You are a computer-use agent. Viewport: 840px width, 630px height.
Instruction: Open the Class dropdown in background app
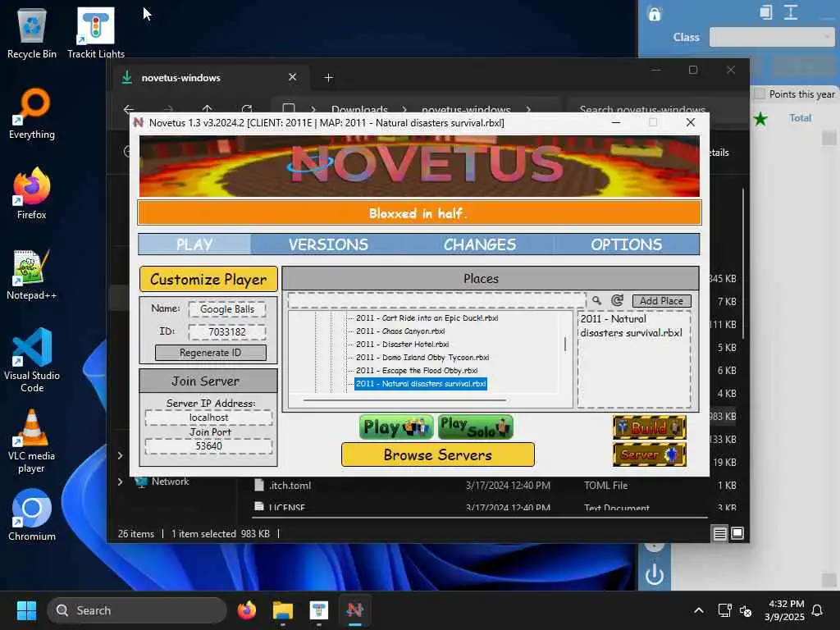[771, 37]
